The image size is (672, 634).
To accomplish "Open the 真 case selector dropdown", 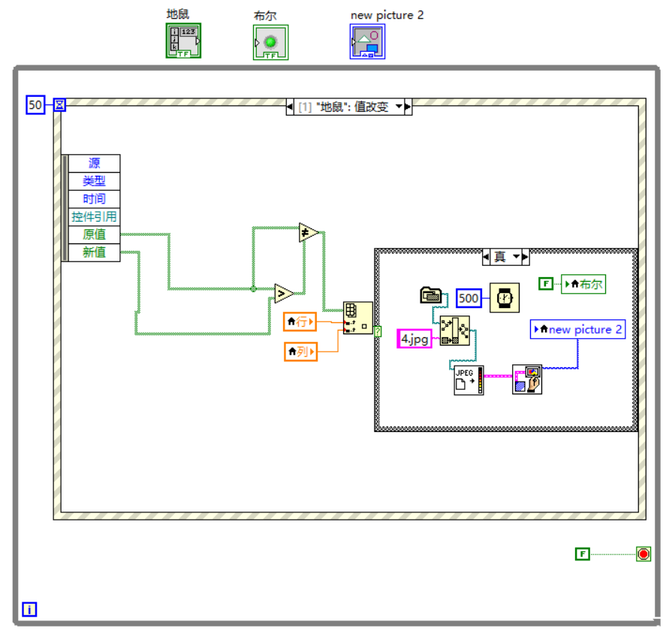I will point(517,257).
